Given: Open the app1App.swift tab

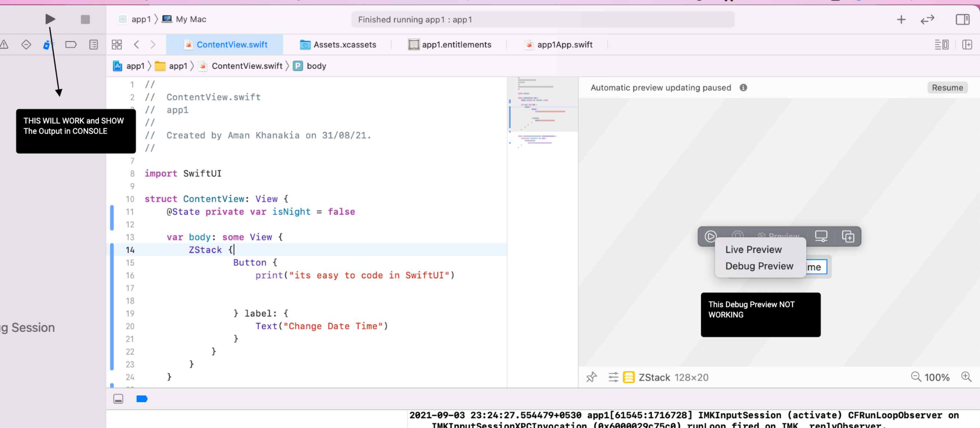Looking at the screenshot, I should 558,45.
